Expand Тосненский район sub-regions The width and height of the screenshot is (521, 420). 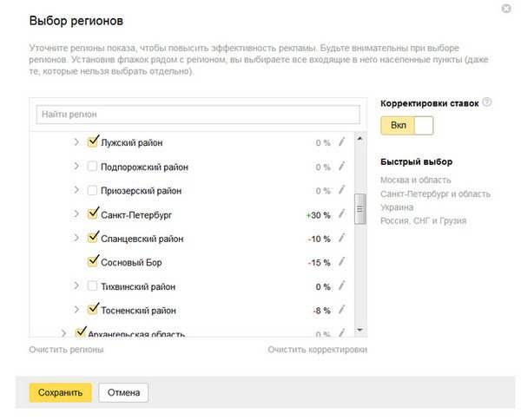pyautogui.click(x=76, y=310)
